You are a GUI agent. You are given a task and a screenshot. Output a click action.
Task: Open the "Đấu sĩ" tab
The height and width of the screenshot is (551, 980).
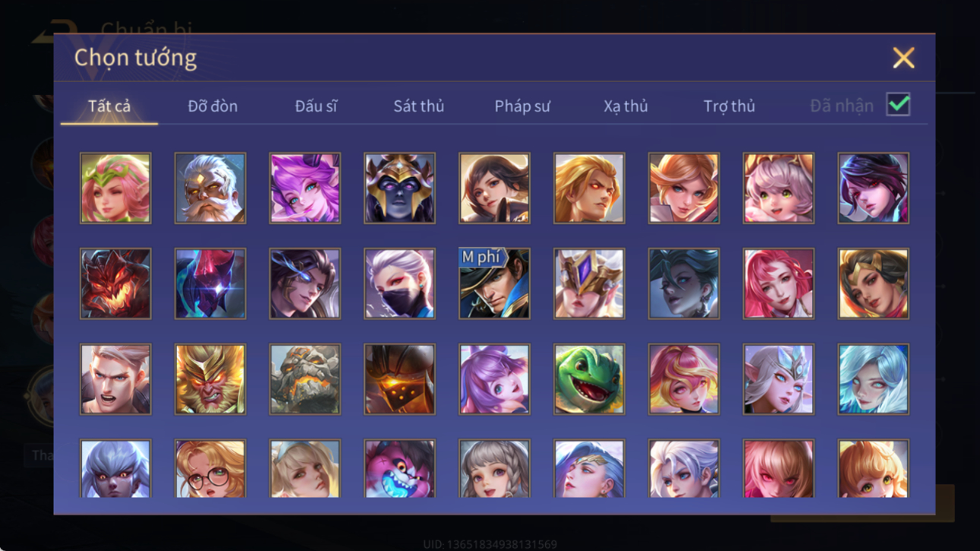tap(316, 106)
